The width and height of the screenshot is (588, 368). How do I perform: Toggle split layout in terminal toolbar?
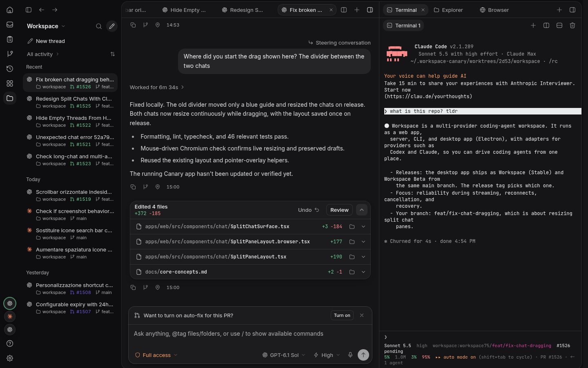pyautogui.click(x=546, y=25)
